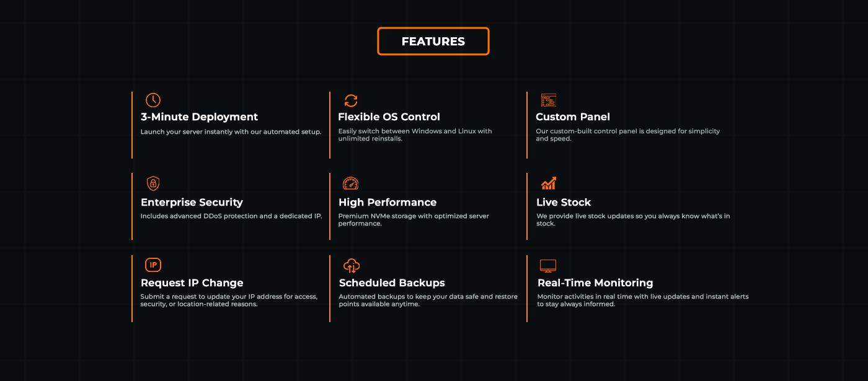This screenshot has width=868, height=381.
Task: Click the cloud Scheduled Backups icon
Action: tap(352, 266)
